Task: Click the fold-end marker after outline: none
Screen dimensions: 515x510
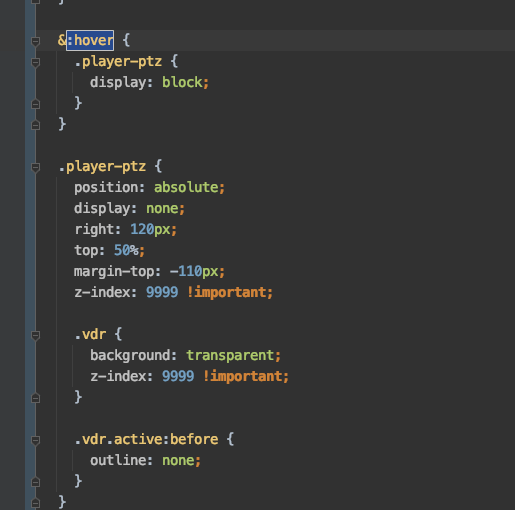Action: tap(35, 482)
